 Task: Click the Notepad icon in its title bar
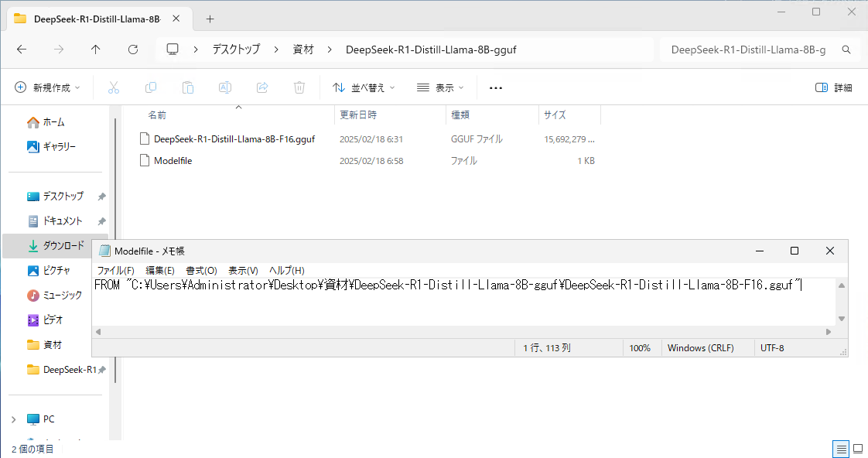(x=104, y=251)
